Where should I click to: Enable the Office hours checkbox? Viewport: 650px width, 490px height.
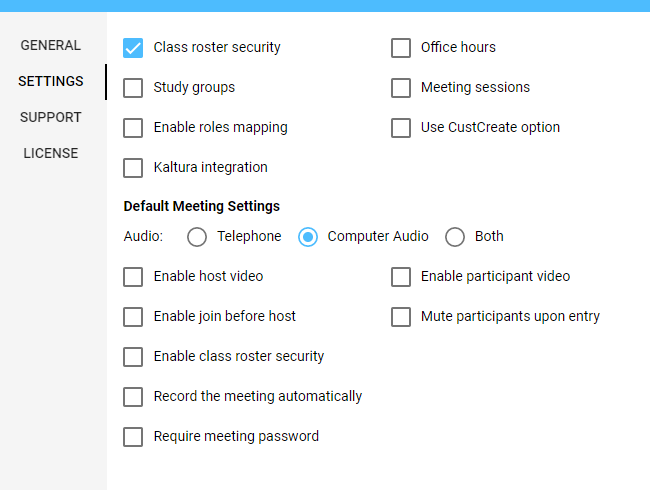pos(401,47)
